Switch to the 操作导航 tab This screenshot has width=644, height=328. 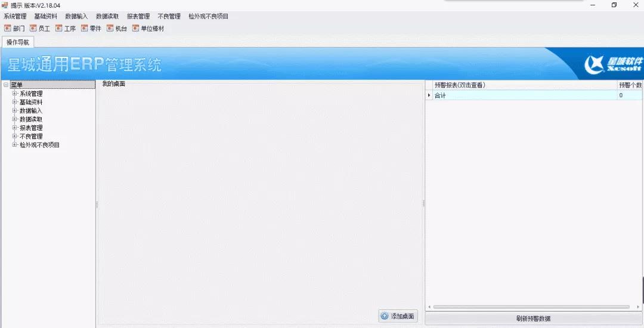pyautogui.click(x=18, y=42)
